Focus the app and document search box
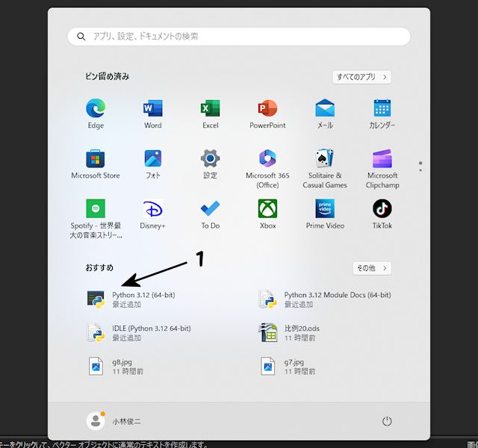 239,37
